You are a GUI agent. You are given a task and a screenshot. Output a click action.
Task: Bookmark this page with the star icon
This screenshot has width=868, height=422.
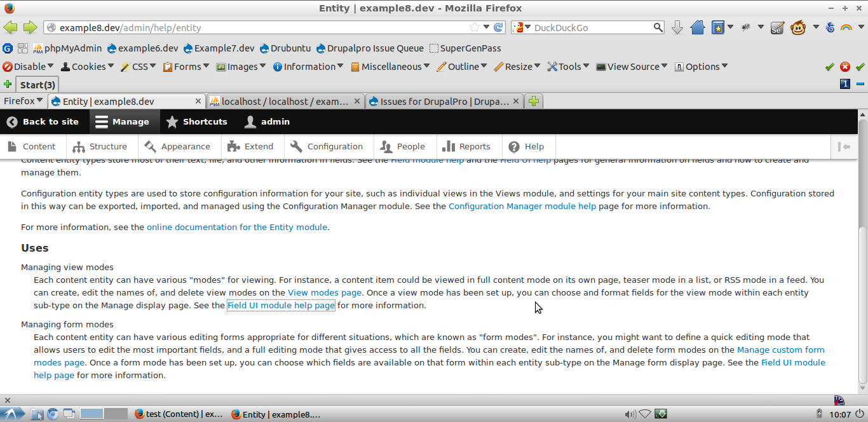(x=474, y=27)
